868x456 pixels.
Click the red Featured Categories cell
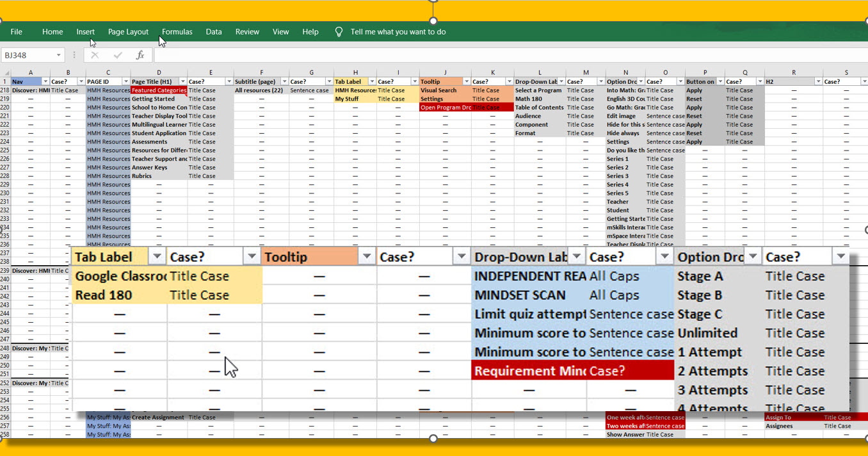click(159, 90)
